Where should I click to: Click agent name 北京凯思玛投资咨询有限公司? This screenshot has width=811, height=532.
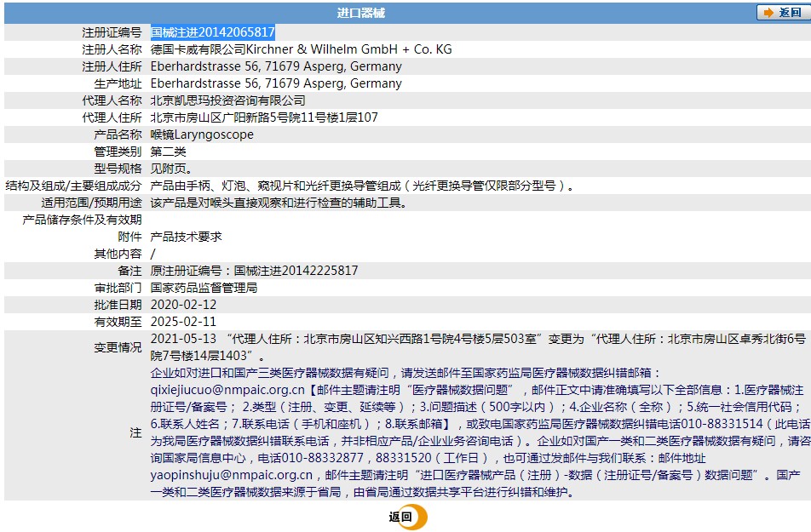tap(228, 100)
